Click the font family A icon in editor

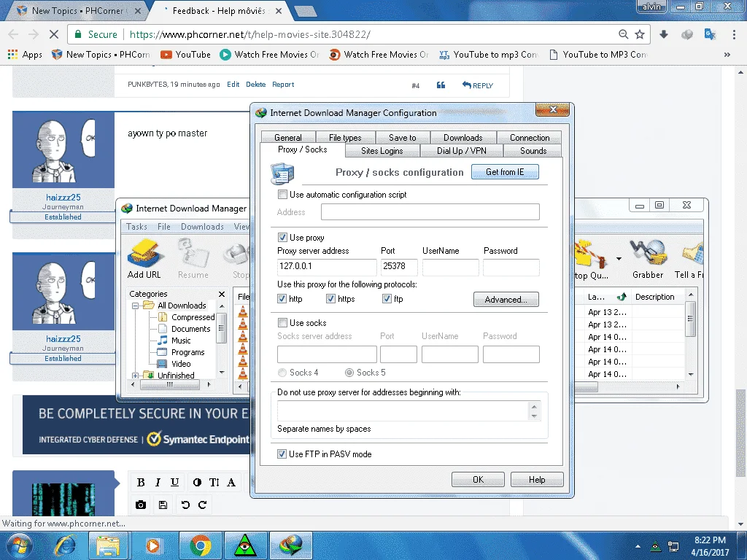[231, 483]
